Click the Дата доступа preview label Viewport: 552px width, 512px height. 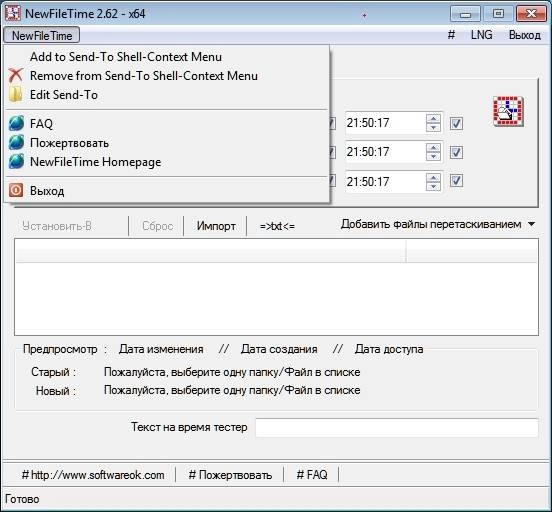click(389, 349)
